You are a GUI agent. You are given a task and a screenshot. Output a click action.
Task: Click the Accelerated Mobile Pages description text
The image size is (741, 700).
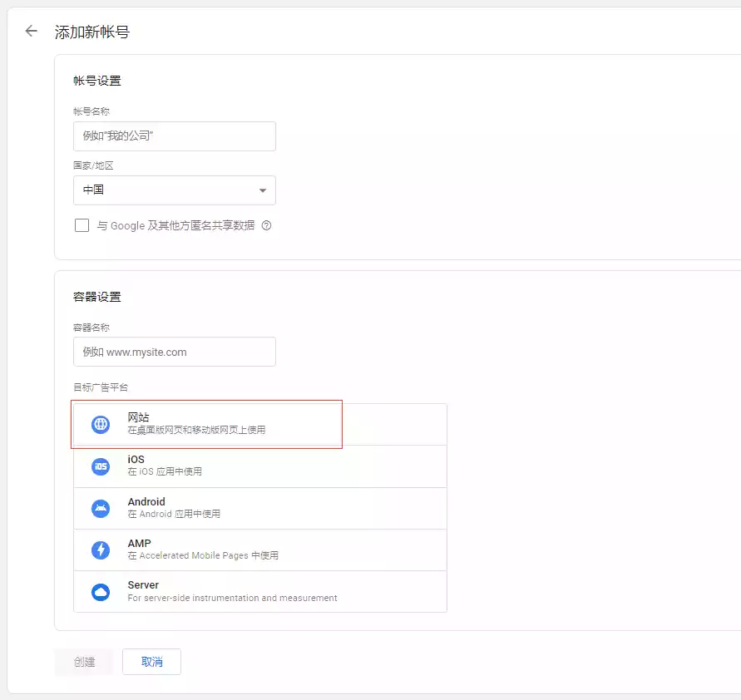(x=203, y=555)
